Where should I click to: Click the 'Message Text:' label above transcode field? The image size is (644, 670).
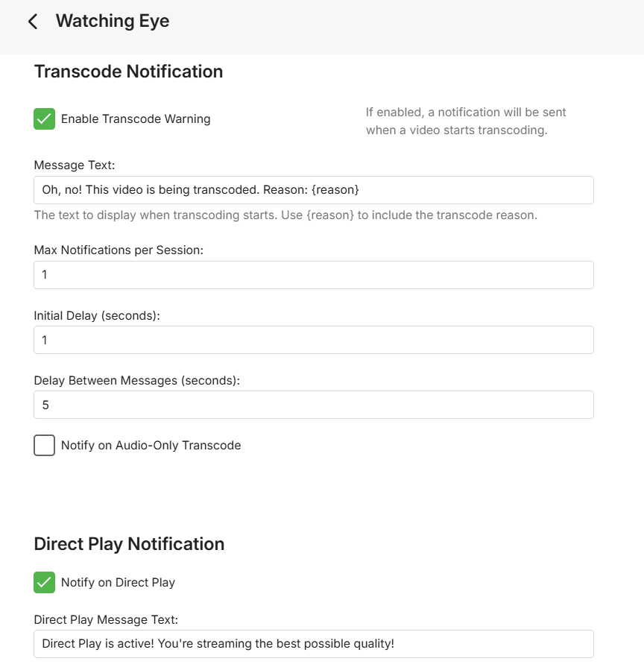[x=75, y=165]
